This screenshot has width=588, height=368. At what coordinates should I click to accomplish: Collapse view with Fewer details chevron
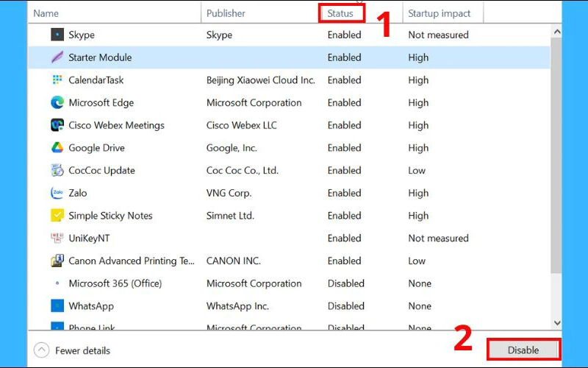42,350
